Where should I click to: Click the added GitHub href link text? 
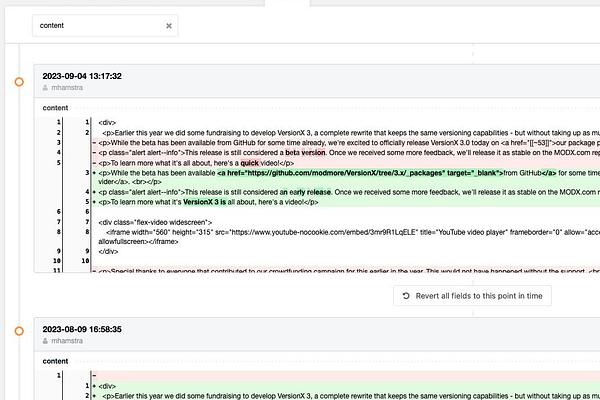(360, 173)
